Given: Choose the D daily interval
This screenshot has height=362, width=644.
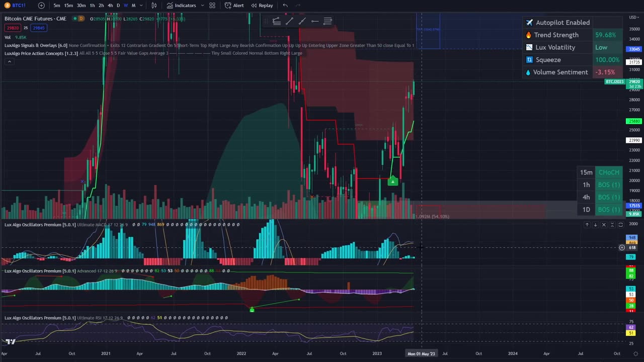Looking at the screenshot, I should click(x=118, y=6).
